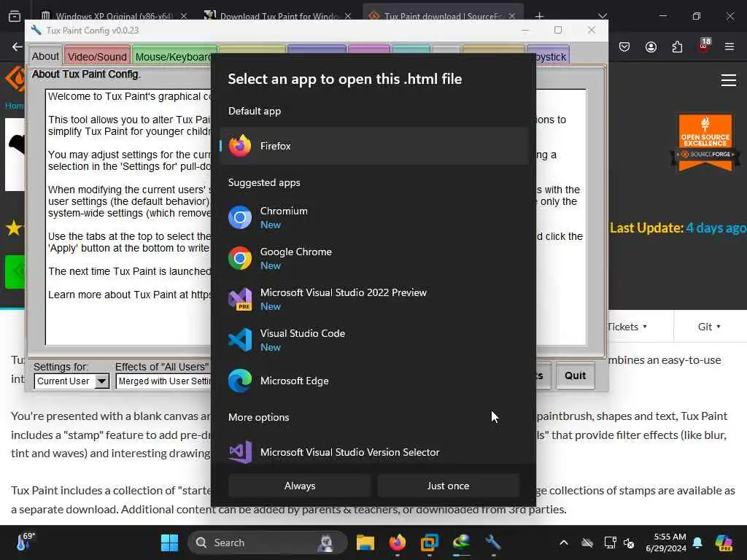
Task: Go back with the browser back arrow
Action: point(18,47)
